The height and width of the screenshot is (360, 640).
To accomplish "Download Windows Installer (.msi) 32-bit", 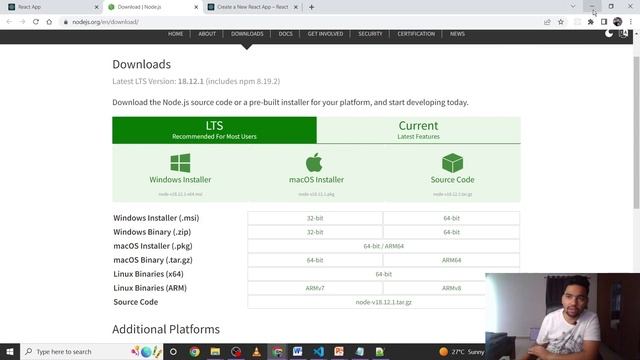I will (315, 218).
